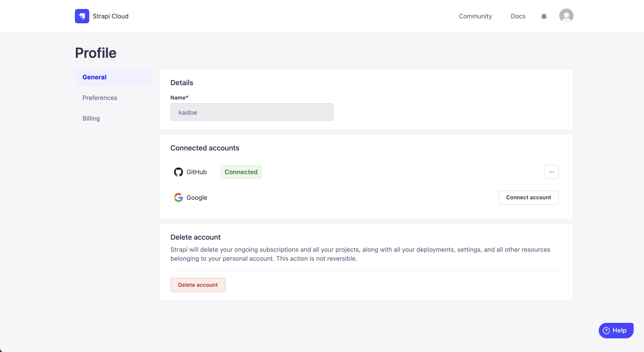Open the Docs link in the header
644x352 pixels.
tap(518, 16)
